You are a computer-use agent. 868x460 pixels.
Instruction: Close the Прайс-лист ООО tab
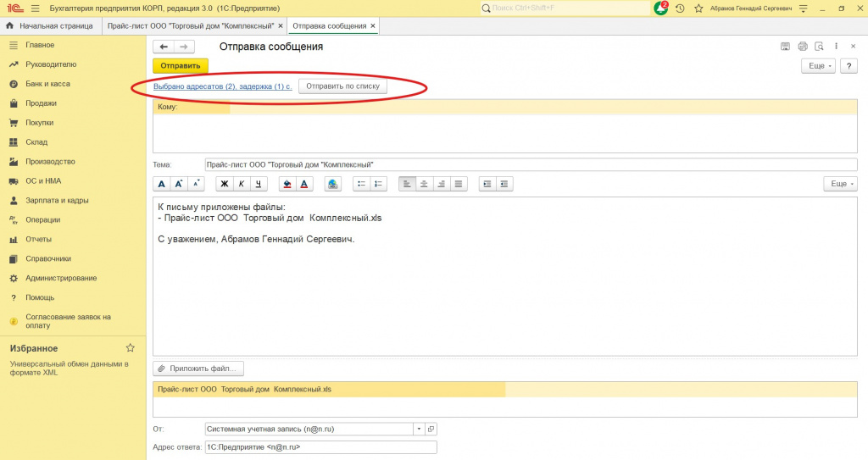point(281,26)
